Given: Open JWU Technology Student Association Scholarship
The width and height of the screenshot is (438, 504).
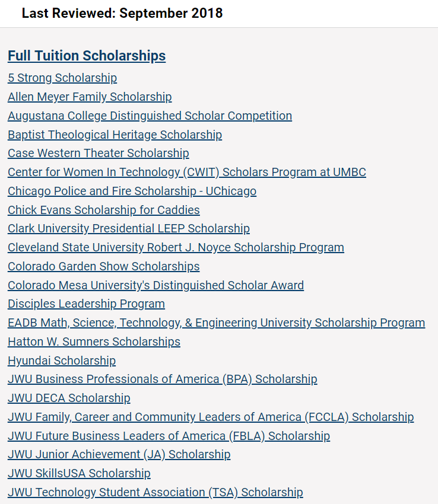Looking at the screenshot, I should click(155, 492).
